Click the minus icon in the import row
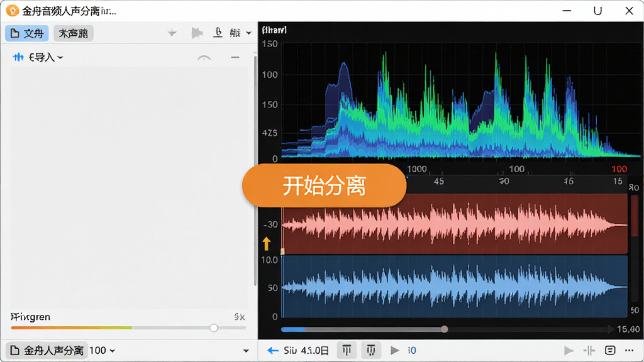Screen dimensions: 644x362 (x=235, y=57)
